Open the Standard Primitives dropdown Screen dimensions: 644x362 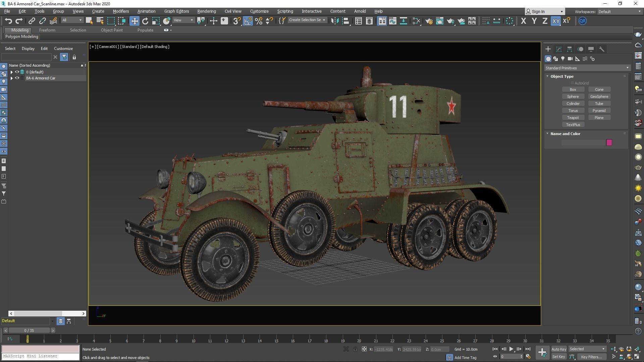pos(587,68)
